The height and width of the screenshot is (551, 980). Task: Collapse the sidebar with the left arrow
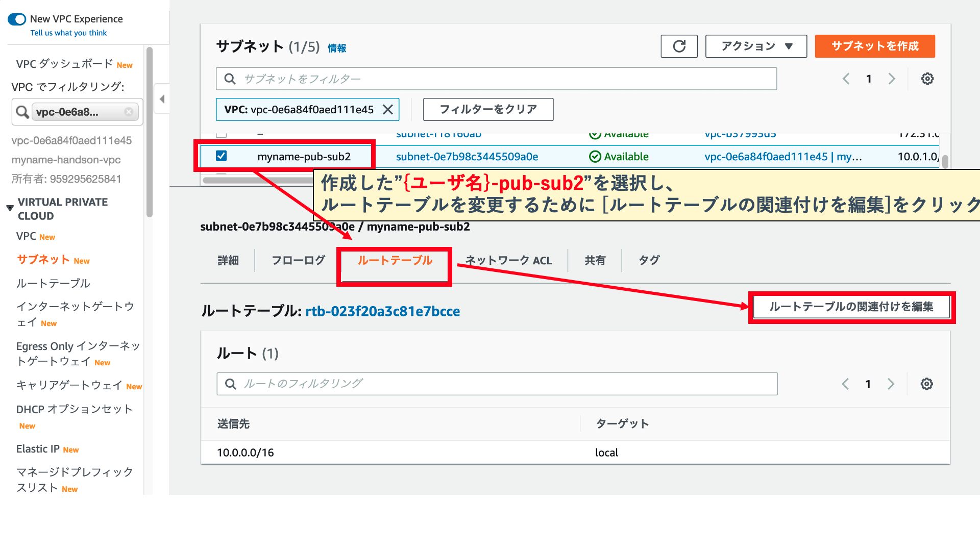coord(162,98)
